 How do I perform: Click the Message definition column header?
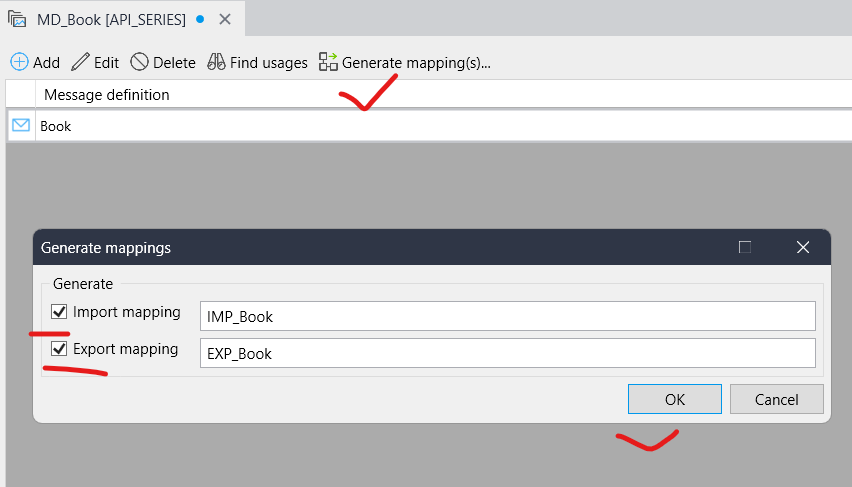(x=105, y=95)
